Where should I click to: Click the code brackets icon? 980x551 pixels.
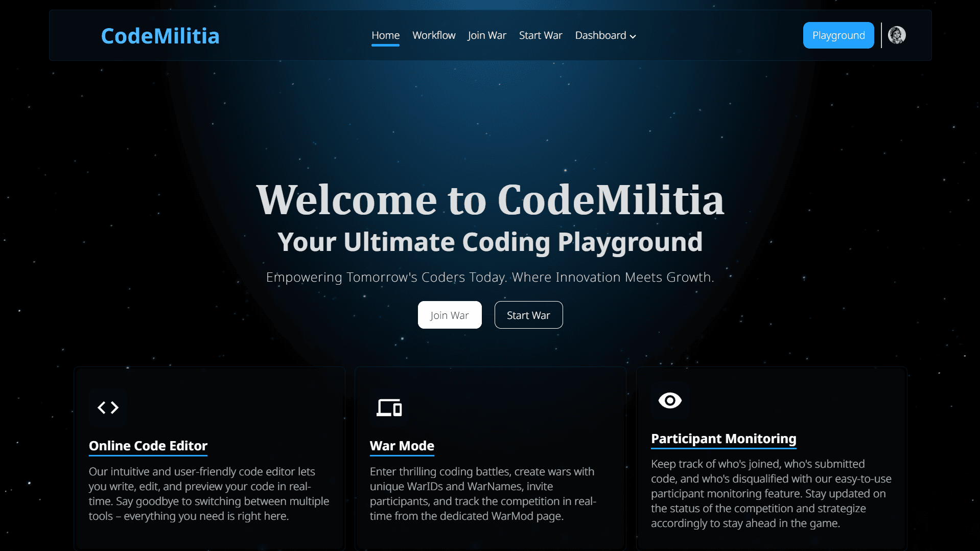[x=108, y=407]
